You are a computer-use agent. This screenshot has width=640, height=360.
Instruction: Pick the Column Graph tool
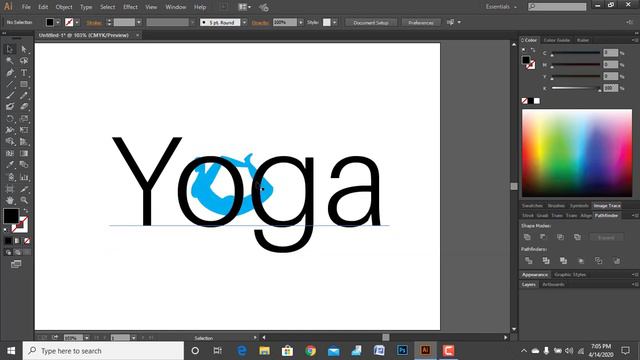coord(24,177)
